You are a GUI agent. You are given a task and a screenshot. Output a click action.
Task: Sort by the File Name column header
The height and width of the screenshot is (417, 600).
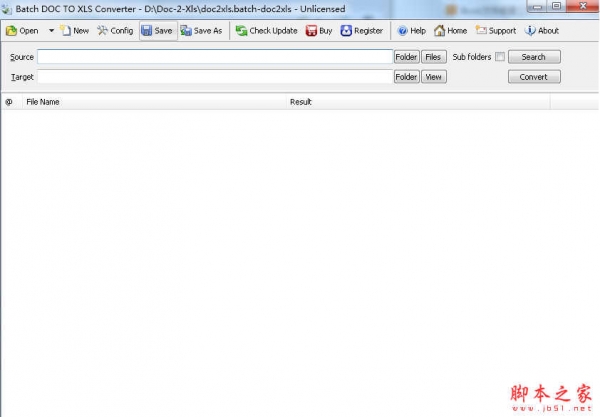[154, 102]
